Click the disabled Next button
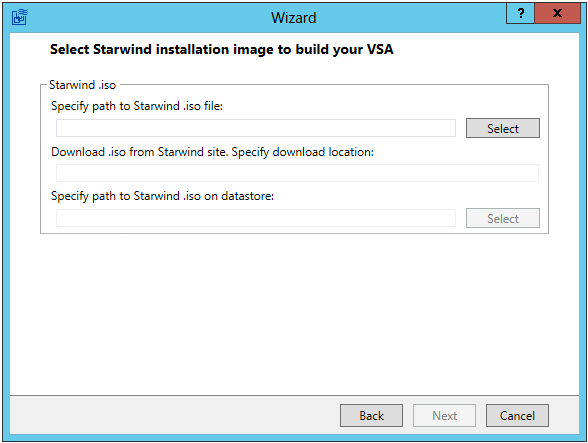Image resolution: width=588 pixels, height=443 pixels. coord(444,416)
